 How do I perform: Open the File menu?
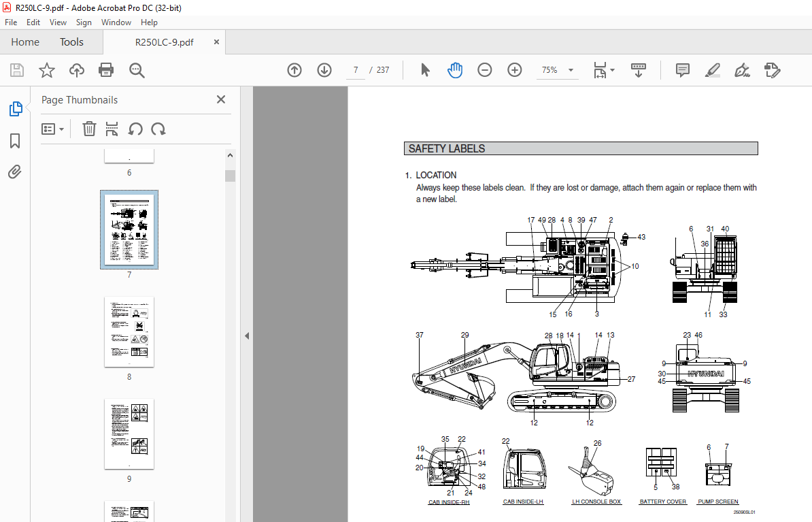(x=11, y=22)
